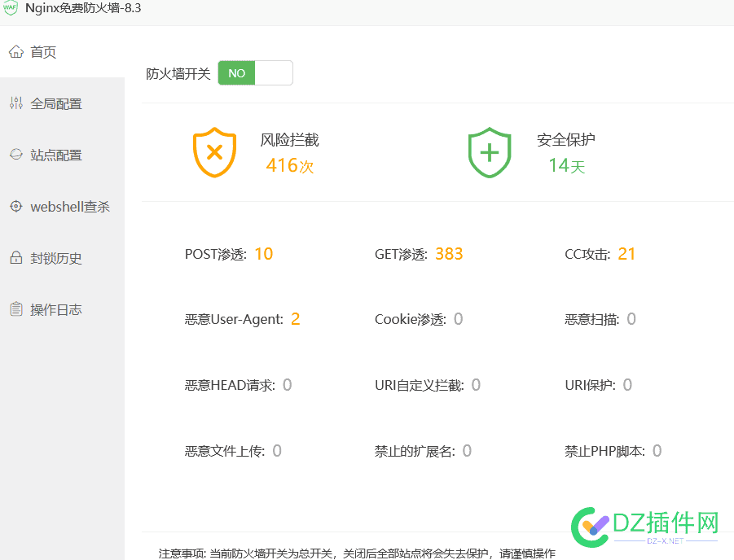Click the green security-protection shield icon
The image size is (734, 560).
coord(489,152)
